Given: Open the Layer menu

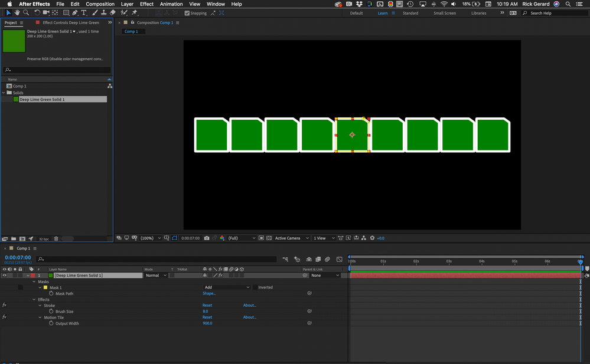Looking at the screenshot, I should point(127,4).
